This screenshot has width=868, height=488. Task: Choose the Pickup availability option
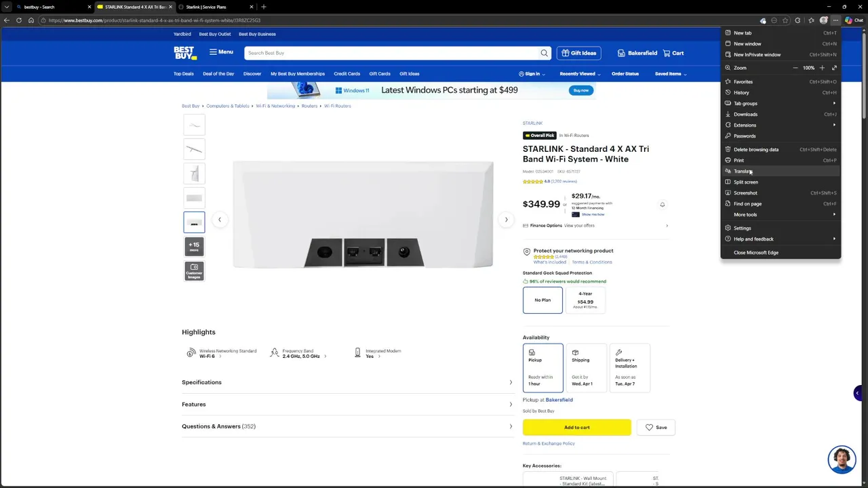pos(543,368)
